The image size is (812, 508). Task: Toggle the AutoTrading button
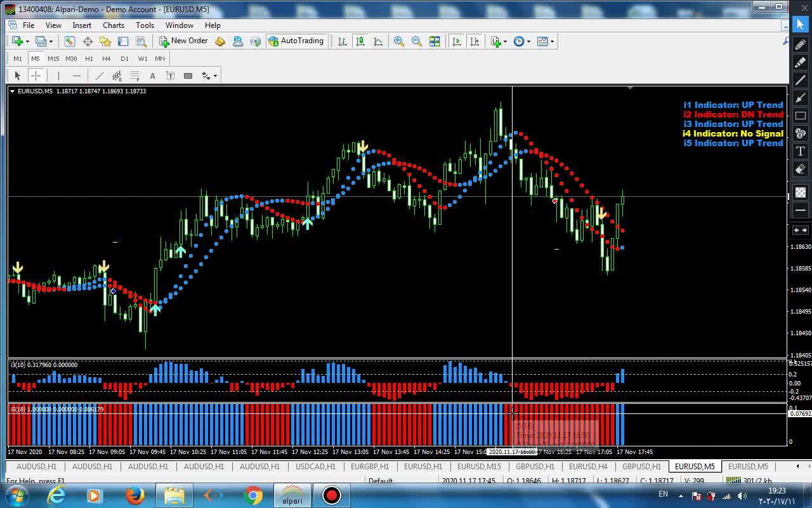(296, 41)
